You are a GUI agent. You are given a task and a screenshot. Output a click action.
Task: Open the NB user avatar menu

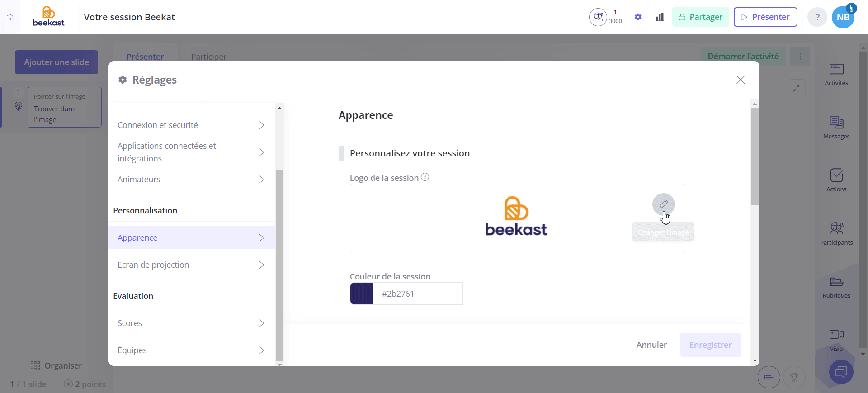click(x=843, y=17)
